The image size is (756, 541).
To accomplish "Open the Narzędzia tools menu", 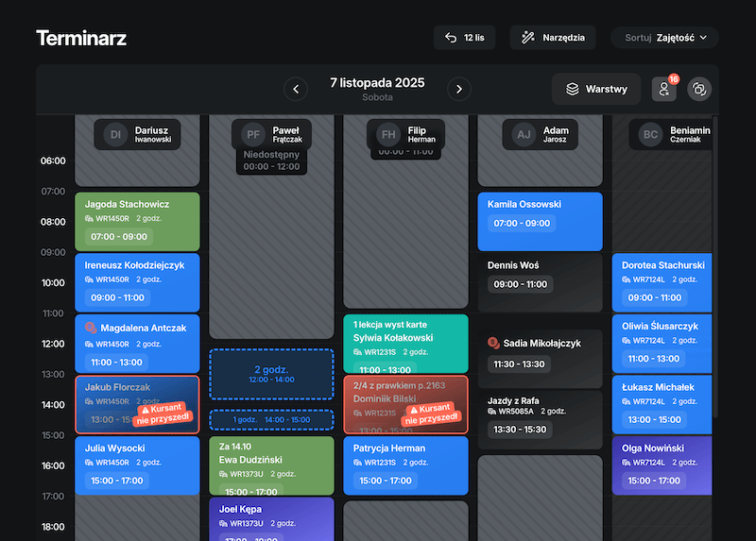I will [x=553, y=38].
